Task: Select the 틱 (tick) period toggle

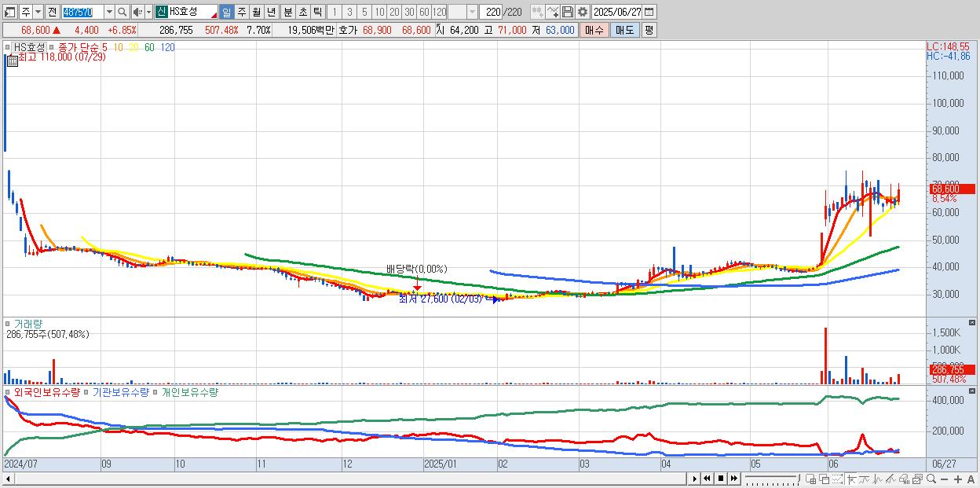Action: (317, 12)
